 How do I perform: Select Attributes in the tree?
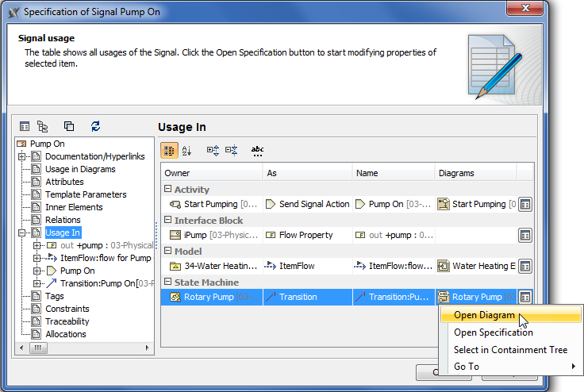click(64, 182)
